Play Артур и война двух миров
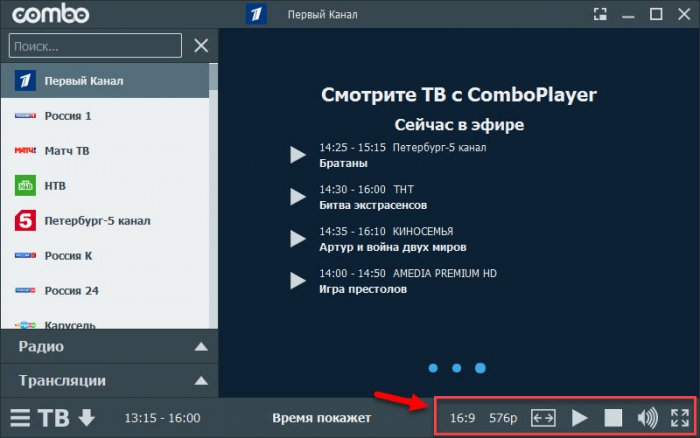This screenshot has width=700, height=438. coord(298,238)
